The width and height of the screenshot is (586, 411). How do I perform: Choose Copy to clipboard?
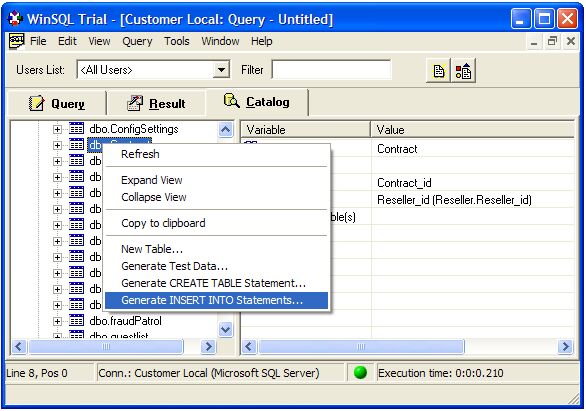click(x=163, y=223)
